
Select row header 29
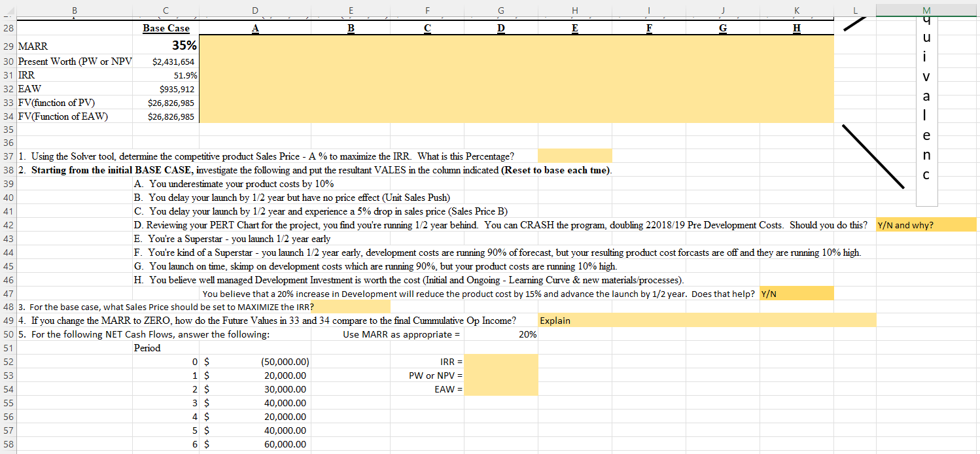8,46
